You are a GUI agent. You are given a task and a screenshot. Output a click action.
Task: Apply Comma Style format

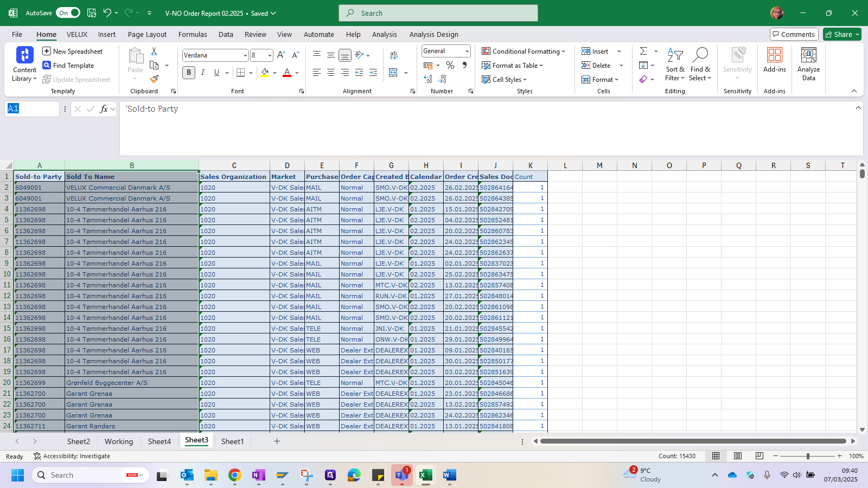(464, 65)
